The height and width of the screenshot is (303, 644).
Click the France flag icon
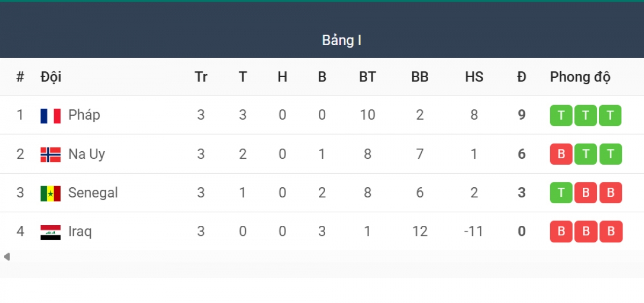50,116
